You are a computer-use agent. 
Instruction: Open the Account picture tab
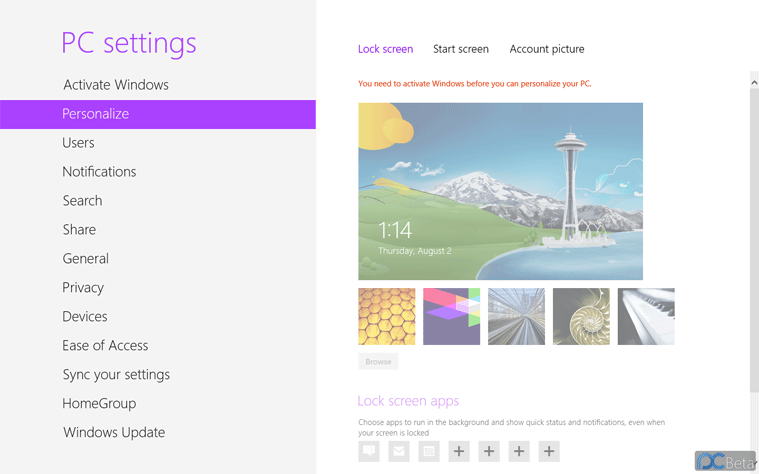547,49
